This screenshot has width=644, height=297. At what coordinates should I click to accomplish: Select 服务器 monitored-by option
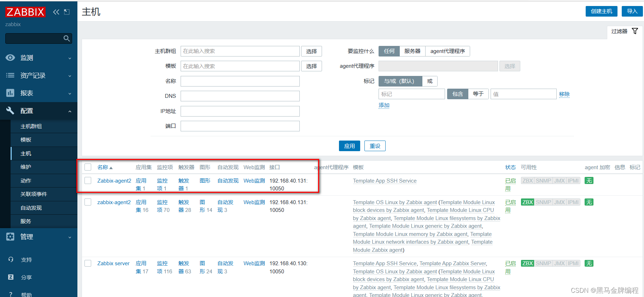(412, 51)
